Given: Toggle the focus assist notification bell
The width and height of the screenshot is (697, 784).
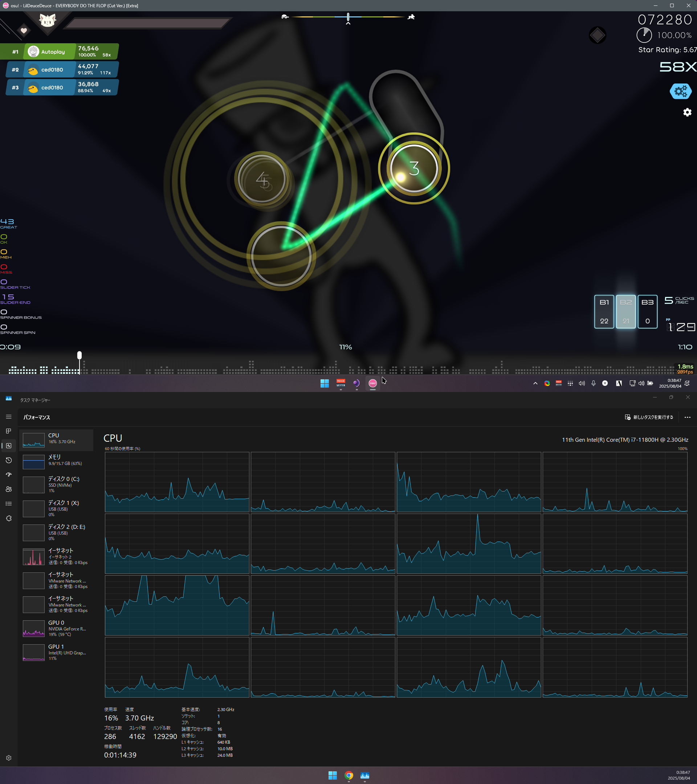Looking at the screenshot, I should click(x=687, y=383).
